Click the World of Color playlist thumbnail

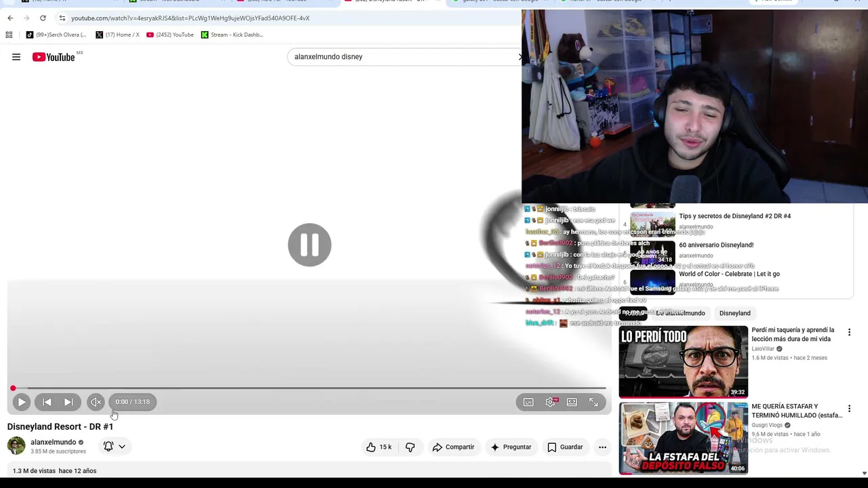click(x=652, y=282)
